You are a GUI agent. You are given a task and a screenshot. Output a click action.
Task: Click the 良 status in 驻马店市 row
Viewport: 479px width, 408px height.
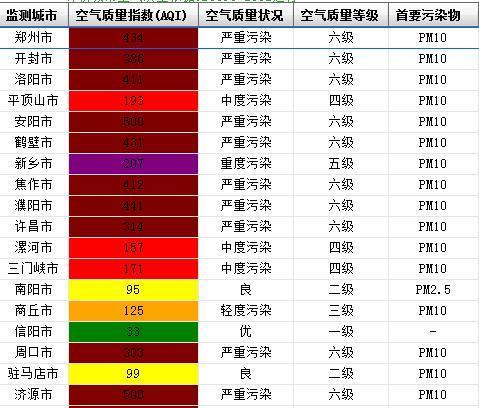[x=246, y=374]
